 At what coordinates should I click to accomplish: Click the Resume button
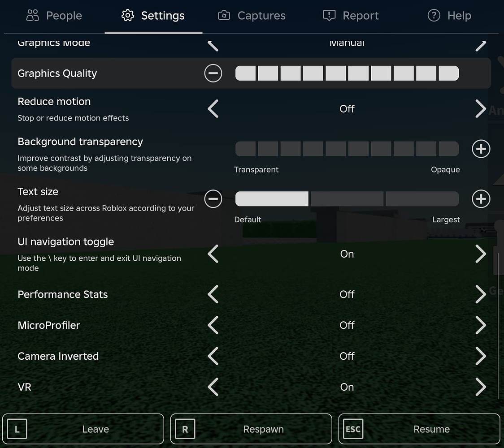[419, 429]
